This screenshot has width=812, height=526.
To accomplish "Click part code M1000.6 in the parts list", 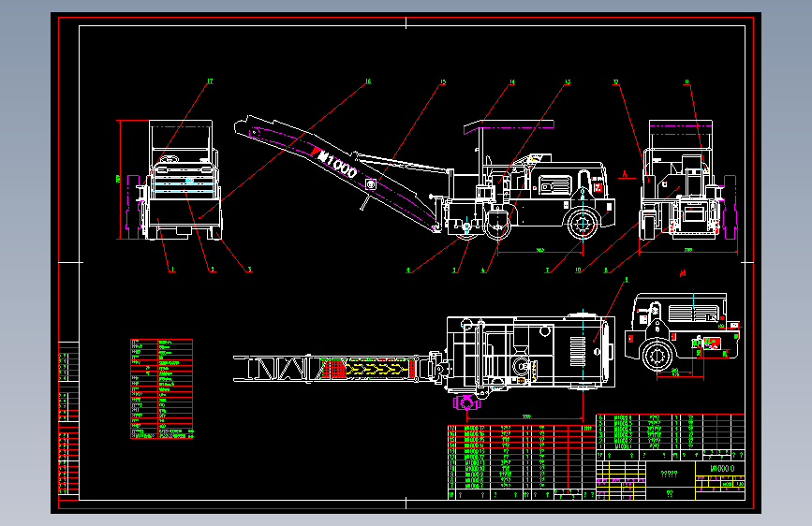I will (x=623, y=417).
